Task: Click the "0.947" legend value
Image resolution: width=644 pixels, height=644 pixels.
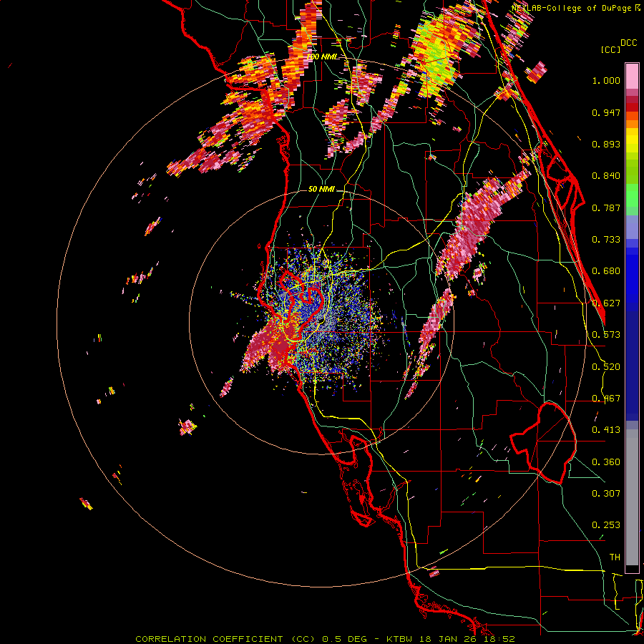Action: pyautogui.click(x=606, y=112)
